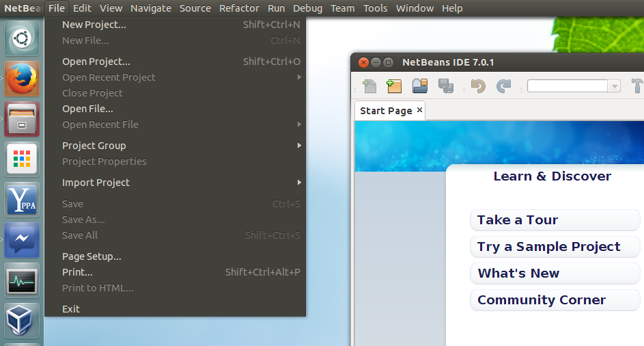Minimize the NetBeans IDE window
This screenshot has width=644, height=346.
(376, 62)
